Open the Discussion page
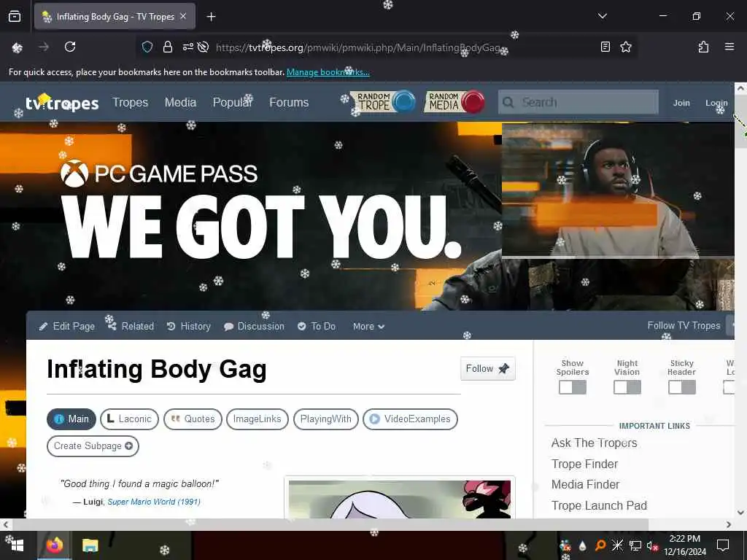This screenshot has height=560, width=747. tap(254, 326)
